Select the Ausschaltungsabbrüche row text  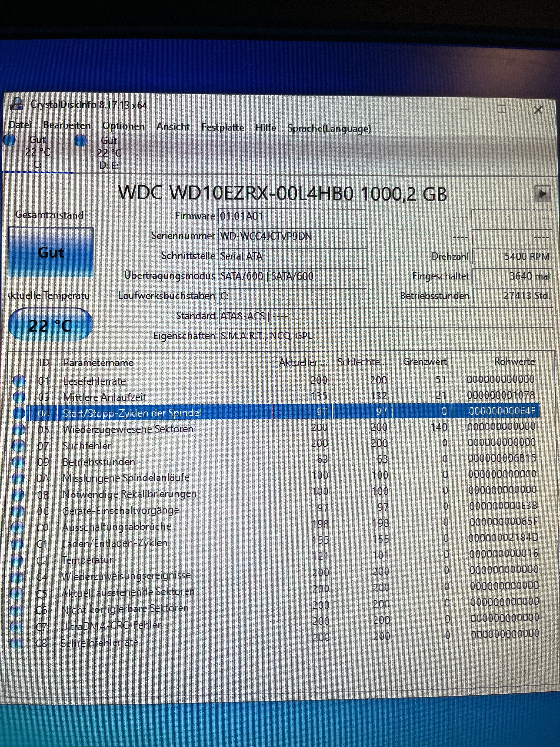coord(116,527)
